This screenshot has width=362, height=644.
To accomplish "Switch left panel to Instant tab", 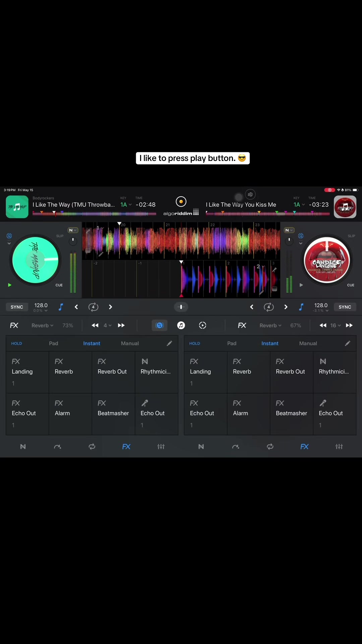I will (92, 343).
